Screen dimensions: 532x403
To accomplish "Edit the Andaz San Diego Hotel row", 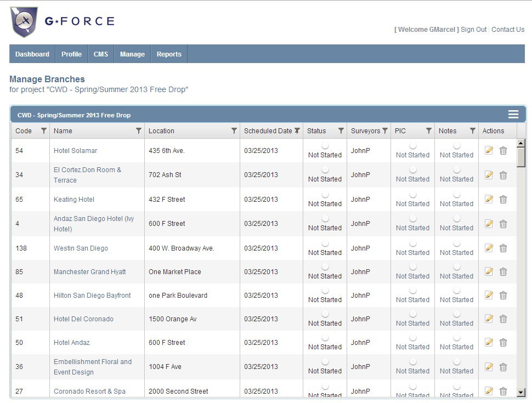I will [489, 224].
